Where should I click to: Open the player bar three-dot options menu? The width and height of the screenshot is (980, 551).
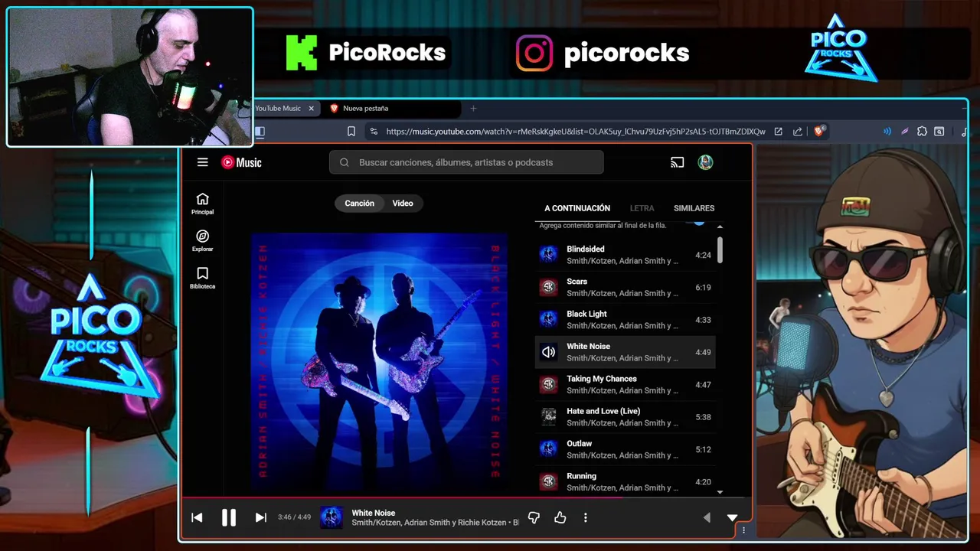[586, 518]
